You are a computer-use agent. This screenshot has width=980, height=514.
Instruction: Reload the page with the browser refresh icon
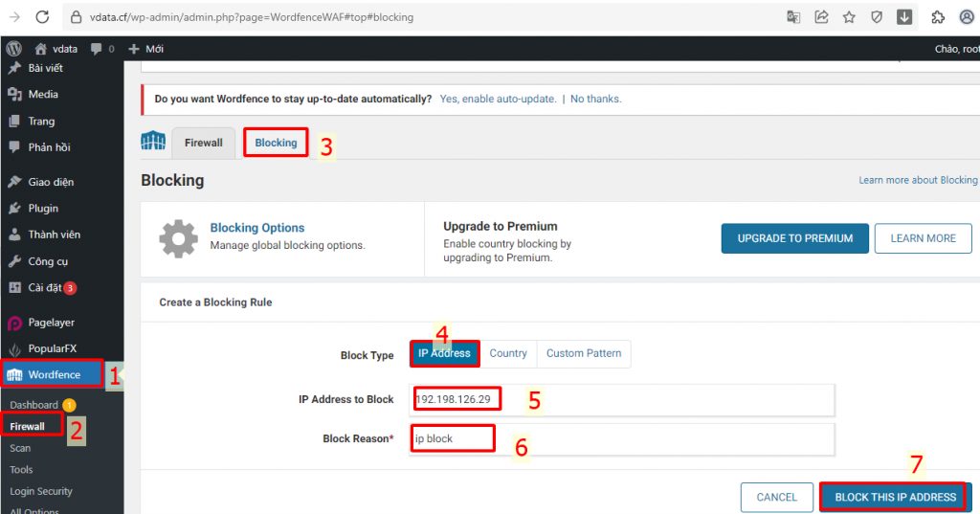point(42,17)
